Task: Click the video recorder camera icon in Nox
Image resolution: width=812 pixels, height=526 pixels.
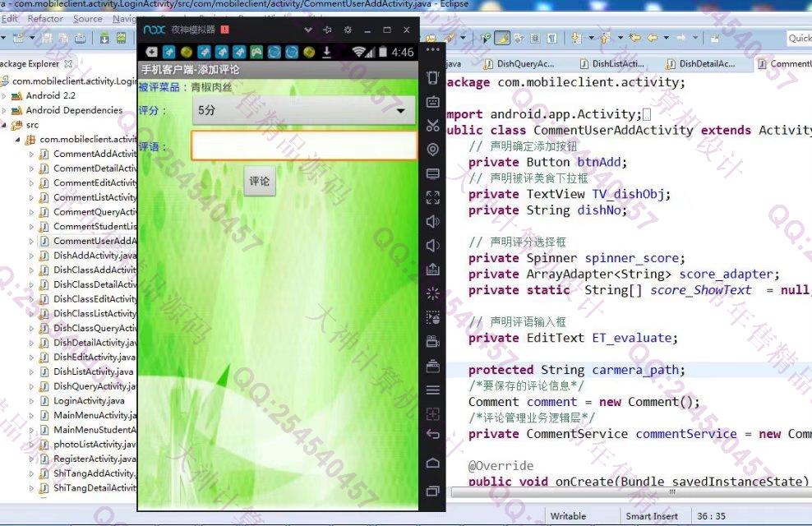Action: [433, 341]
